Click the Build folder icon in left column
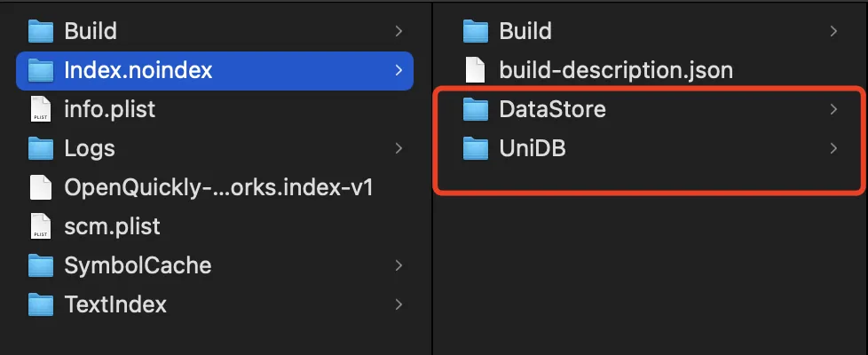This screenshot has height=355, width=868. click(42, 31)
